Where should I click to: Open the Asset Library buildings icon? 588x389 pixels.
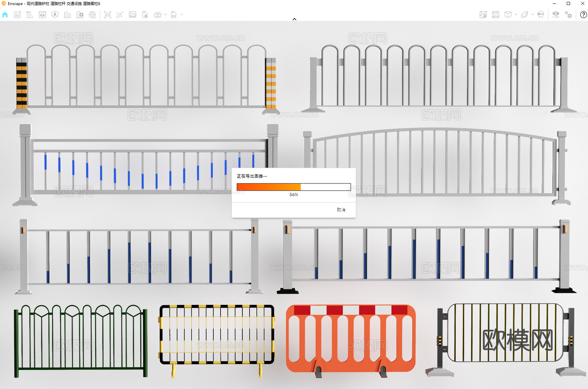67,15
